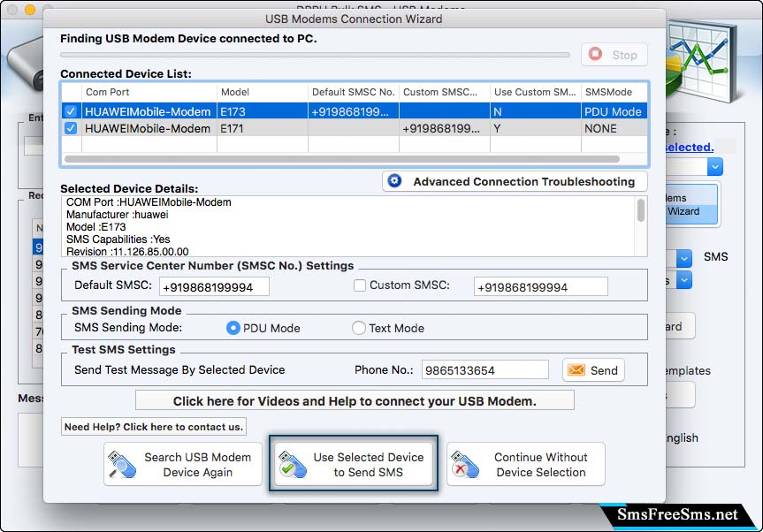
Task: Click the 'selected.' link in background window
Action: pyautogui.click(x=689, y=147)
